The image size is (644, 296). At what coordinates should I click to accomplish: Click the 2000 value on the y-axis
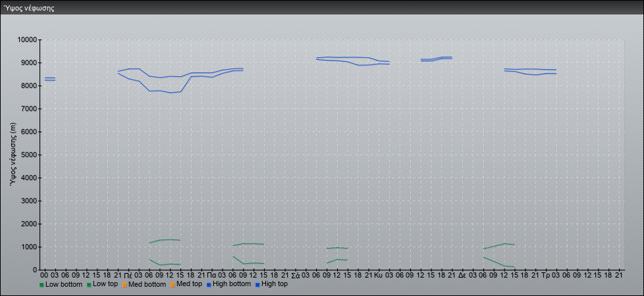point(29,224)
